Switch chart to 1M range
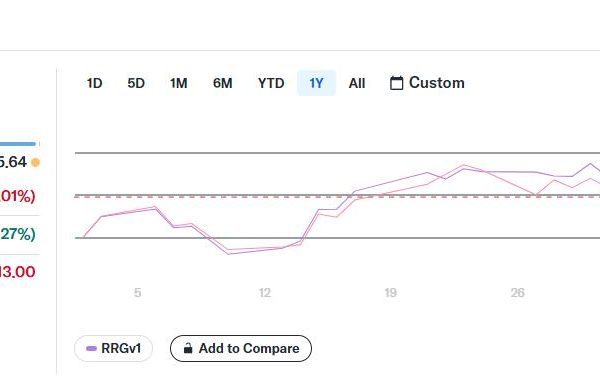This screenshot has height=390, width=600. 178,83
